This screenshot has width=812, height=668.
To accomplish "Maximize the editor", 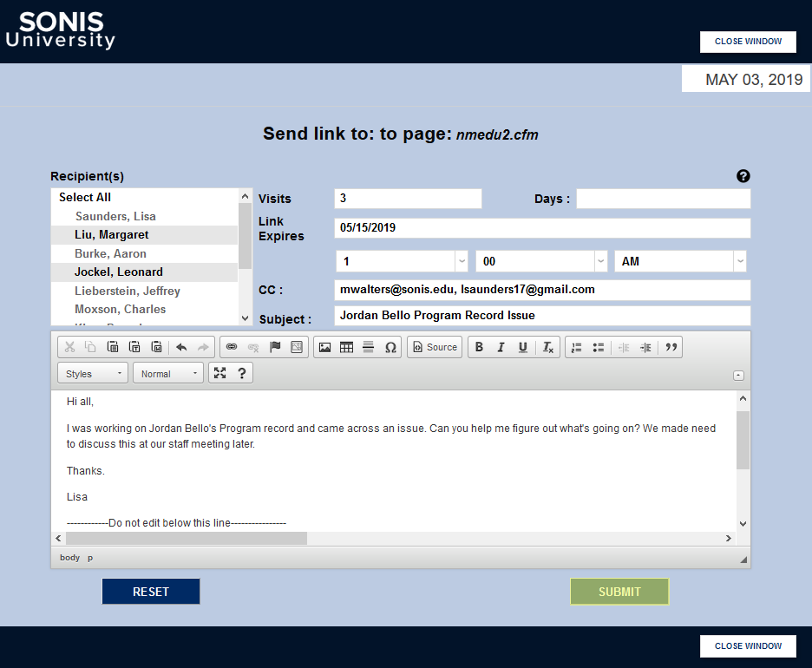I will tap(220, 373).
